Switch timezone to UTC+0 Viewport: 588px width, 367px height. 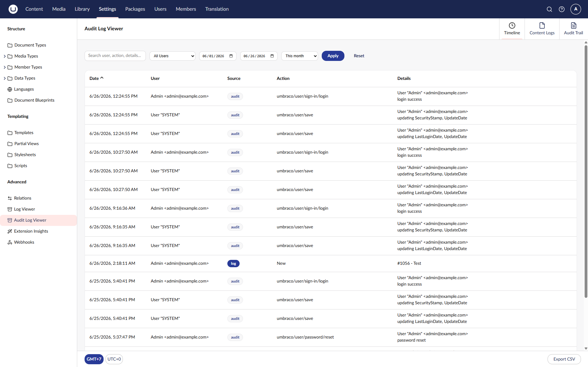pos(114,359)
